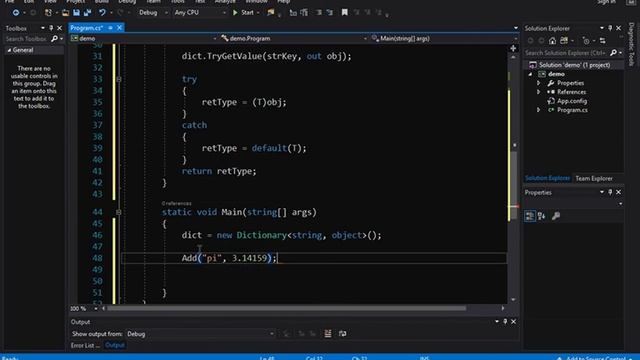Open the vertical Diagnostic Tools tab

click(631, 44)
